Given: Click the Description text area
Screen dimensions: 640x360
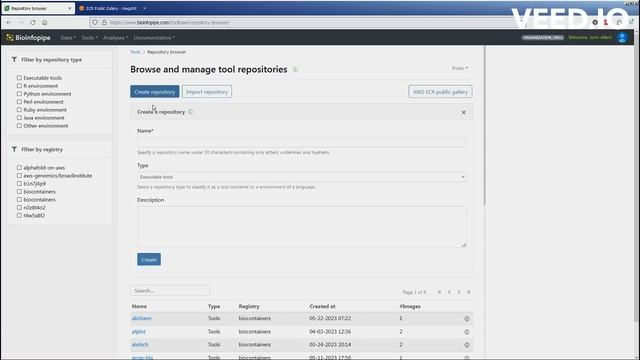Looking at the screenshot, I should 302,227.
